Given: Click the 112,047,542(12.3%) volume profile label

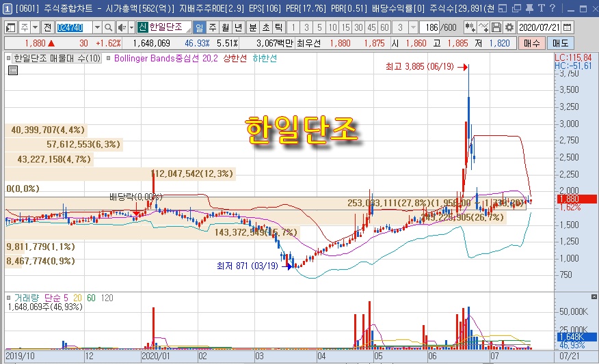Looking at the screenshot, I should (191, 173).
